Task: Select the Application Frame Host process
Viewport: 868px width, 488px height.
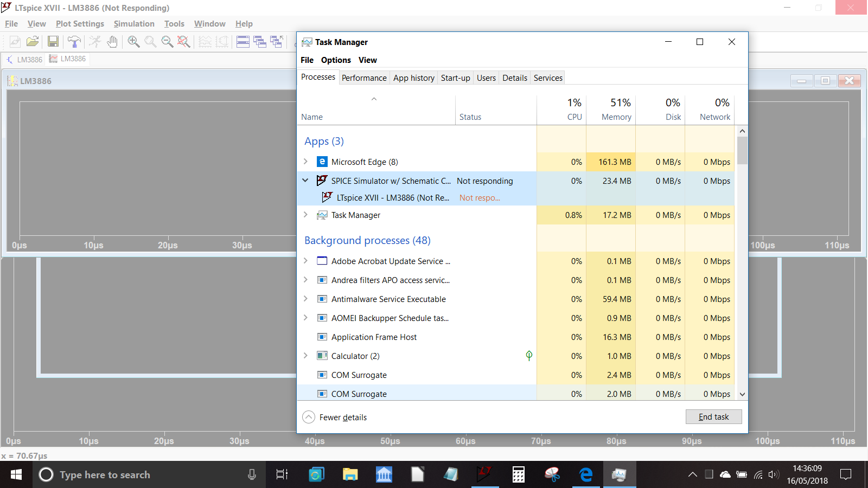Action: coord(515,337)
